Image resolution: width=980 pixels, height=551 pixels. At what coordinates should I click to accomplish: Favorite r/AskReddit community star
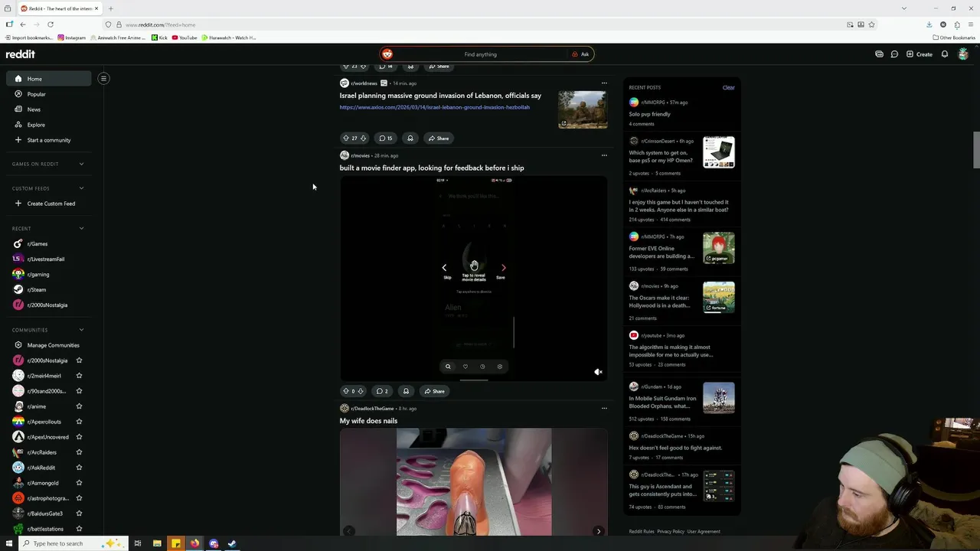[x=79, y=468]
